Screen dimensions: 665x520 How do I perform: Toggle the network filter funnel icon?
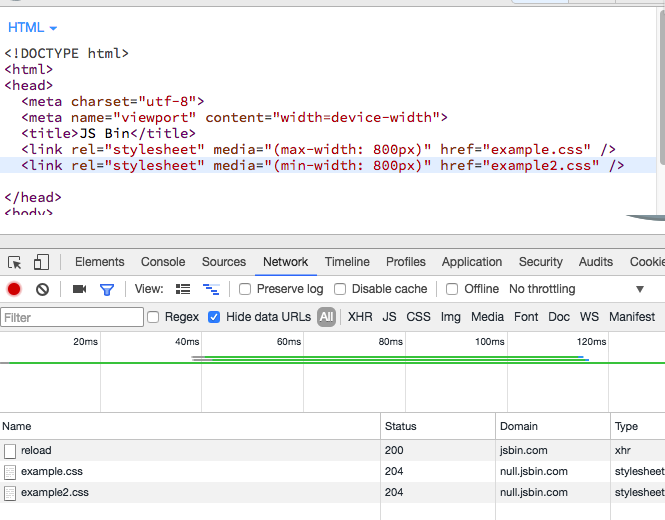tap(107, 289)
